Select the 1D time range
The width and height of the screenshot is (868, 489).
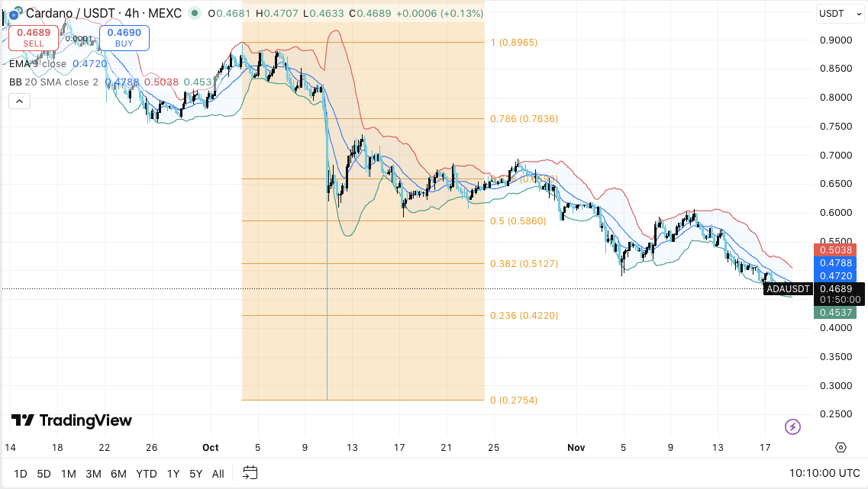click(x=20, y=474)
